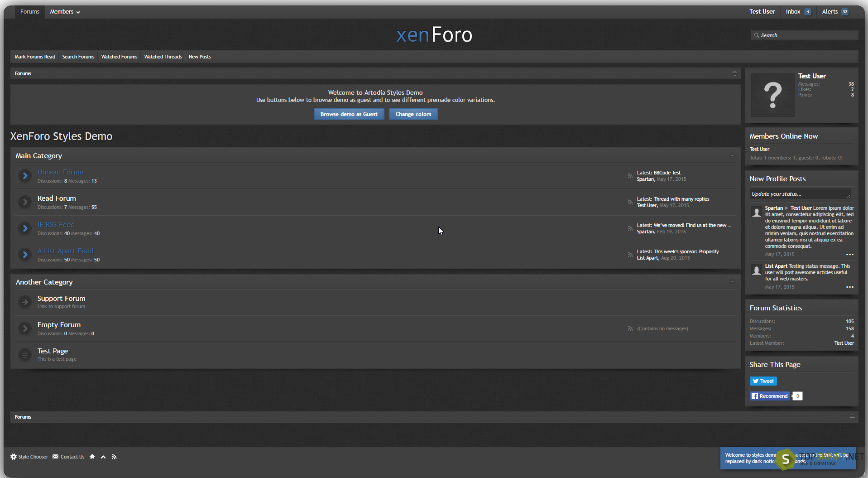Click the Search input field

805,35
